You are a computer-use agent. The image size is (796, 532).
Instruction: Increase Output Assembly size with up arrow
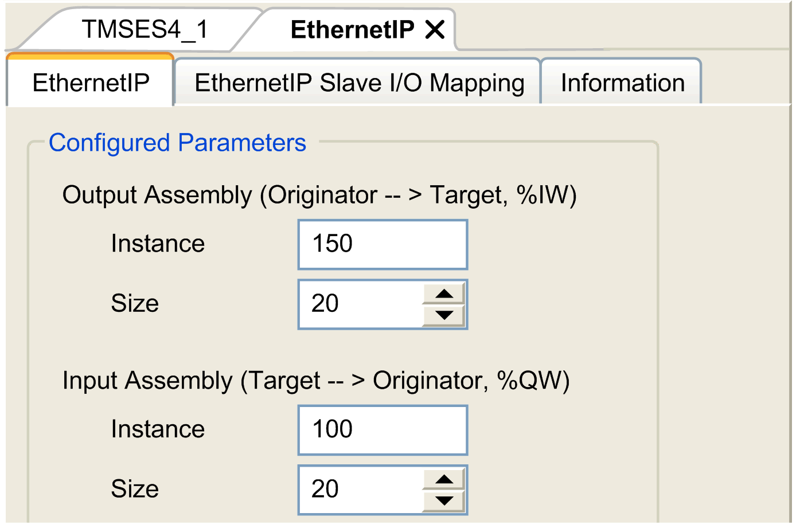[444, 295]
